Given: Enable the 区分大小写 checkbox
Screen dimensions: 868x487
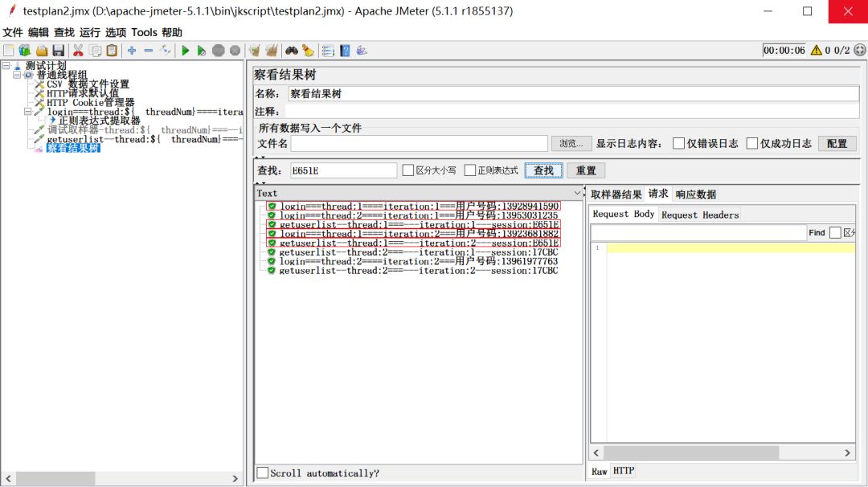Looking at the screenshot, I should click(x=407, y=170).
